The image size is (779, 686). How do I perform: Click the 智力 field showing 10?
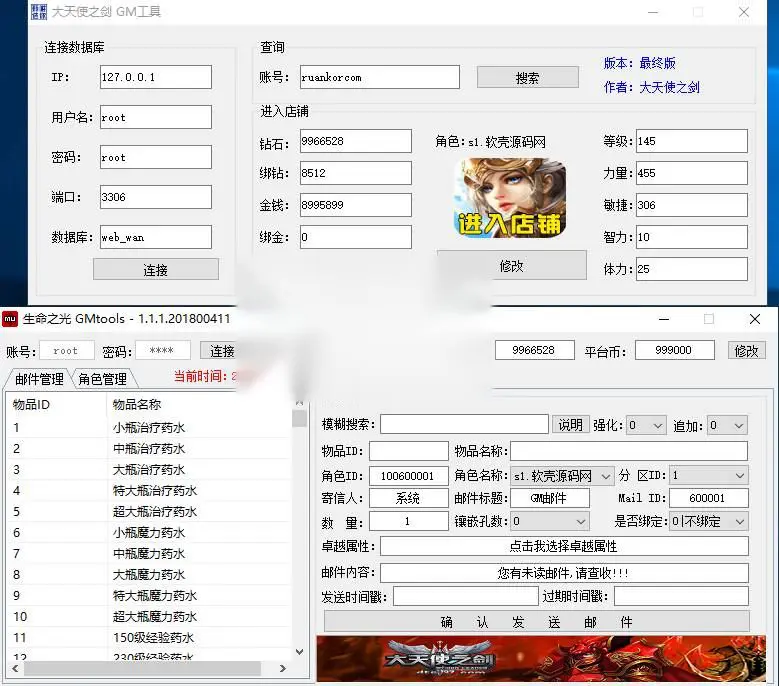point(692,237)
